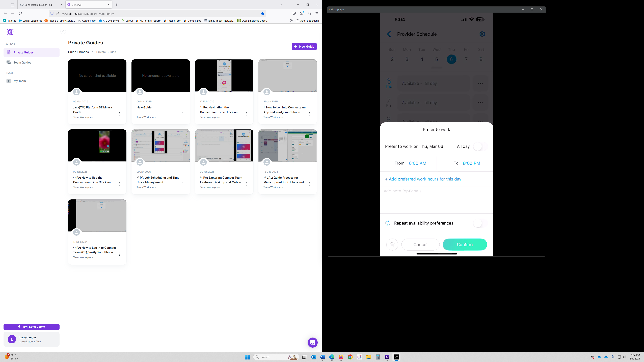
Task: Click the taskbar Search box
Action: tap(276, 357)
